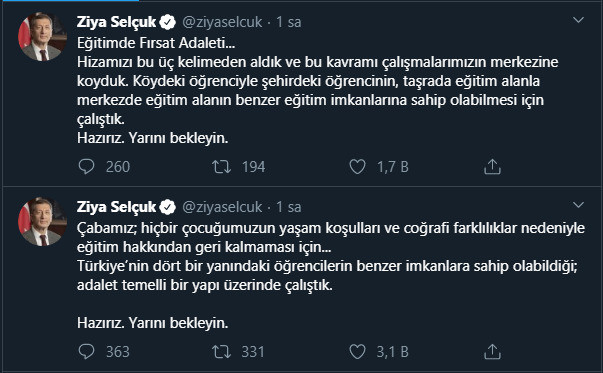Click @ziyaselcuk handle in the second tweet
The height and width of the screenshot is (373, 603).
[x=222, y=207]
